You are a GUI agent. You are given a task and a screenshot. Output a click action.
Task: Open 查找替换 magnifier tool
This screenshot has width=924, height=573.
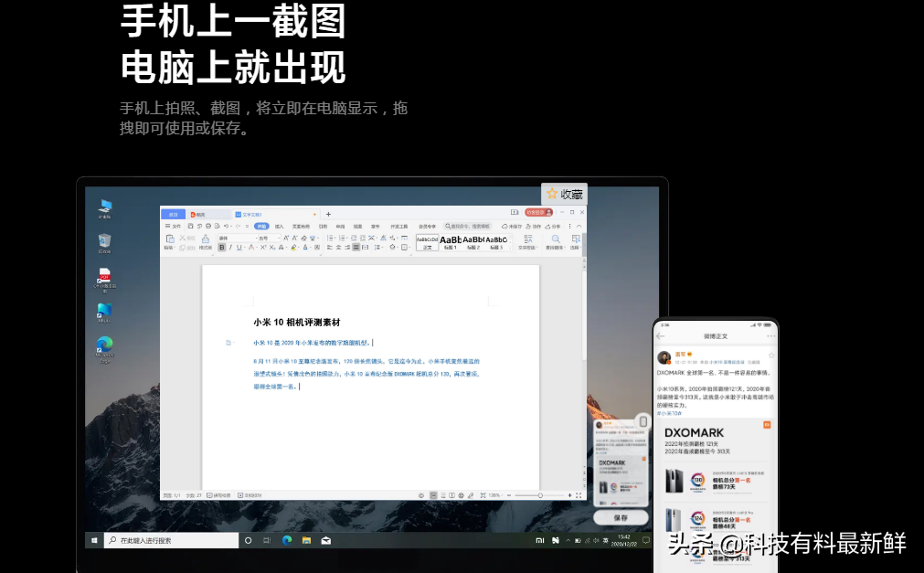pos(556,241)
